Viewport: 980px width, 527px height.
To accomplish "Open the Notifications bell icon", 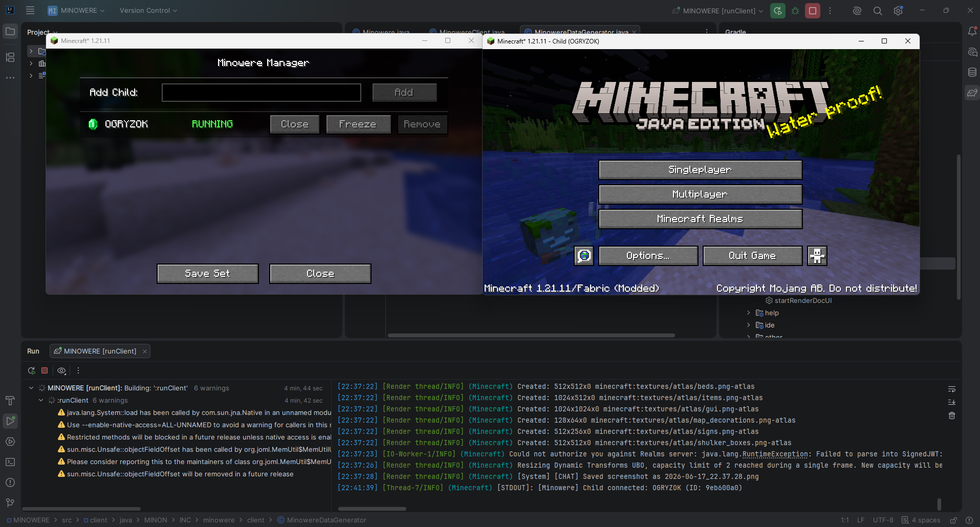I will 972,32.
